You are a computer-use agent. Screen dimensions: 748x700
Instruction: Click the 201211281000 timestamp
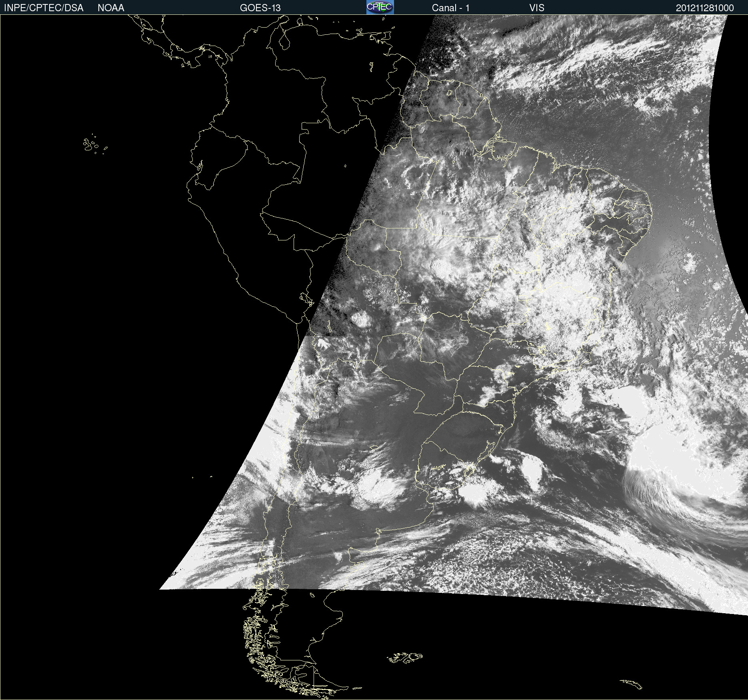pyautogui.click(x=705, y=8)
